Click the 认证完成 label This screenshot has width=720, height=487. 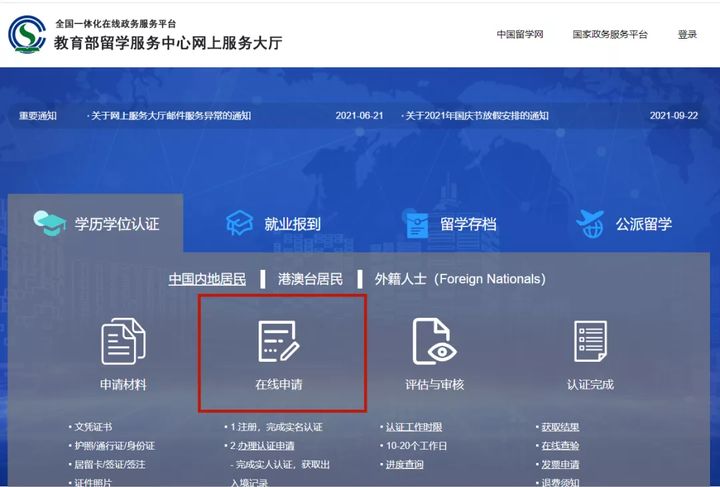(591, 385)
